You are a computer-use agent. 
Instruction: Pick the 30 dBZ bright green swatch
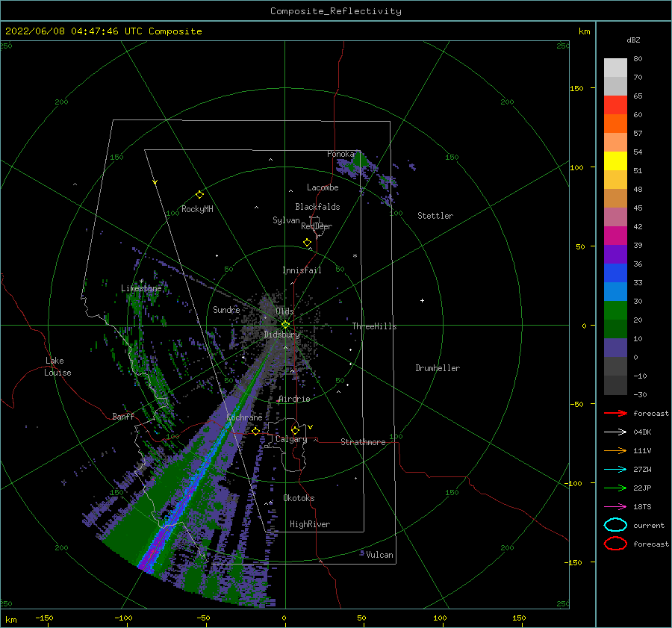(x=615, y=310)
